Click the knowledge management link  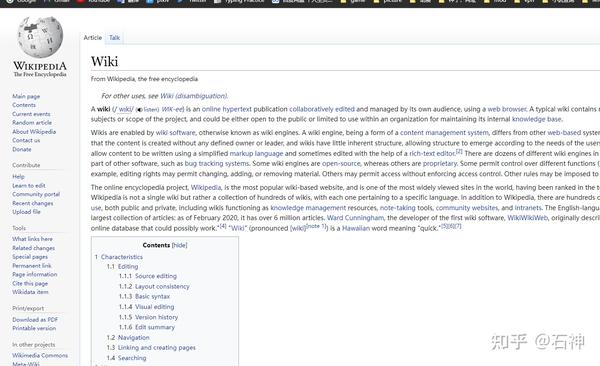(308, 208)
